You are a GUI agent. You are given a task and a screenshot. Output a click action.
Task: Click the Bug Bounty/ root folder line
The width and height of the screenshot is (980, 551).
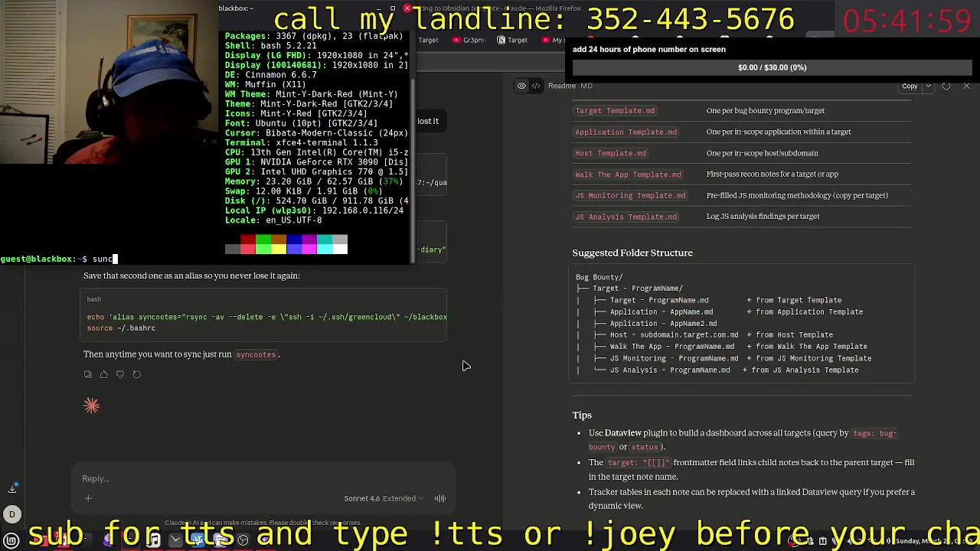[x=599, y=277]
